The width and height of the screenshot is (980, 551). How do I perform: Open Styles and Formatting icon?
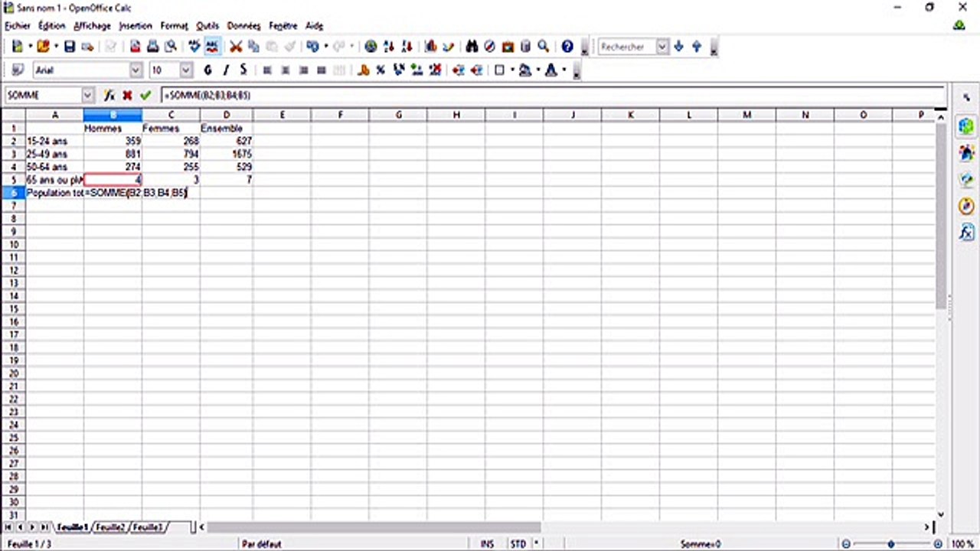(x=18, y=70)
